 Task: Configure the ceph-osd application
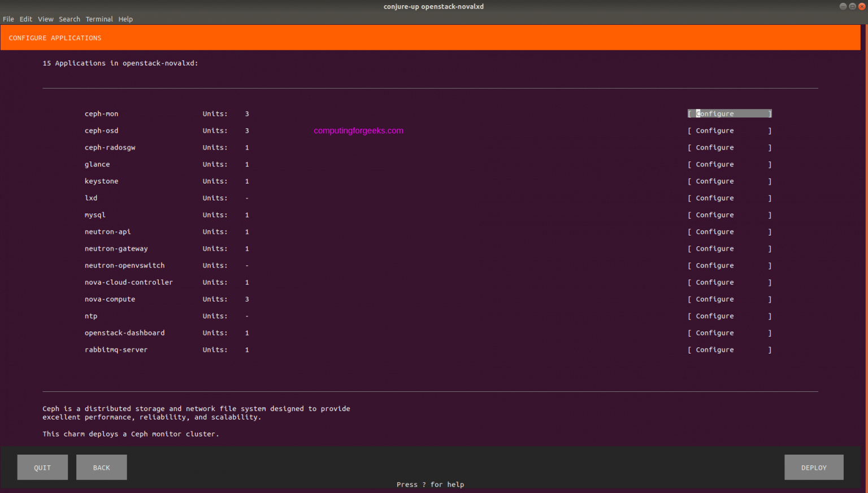coord(729,130)
